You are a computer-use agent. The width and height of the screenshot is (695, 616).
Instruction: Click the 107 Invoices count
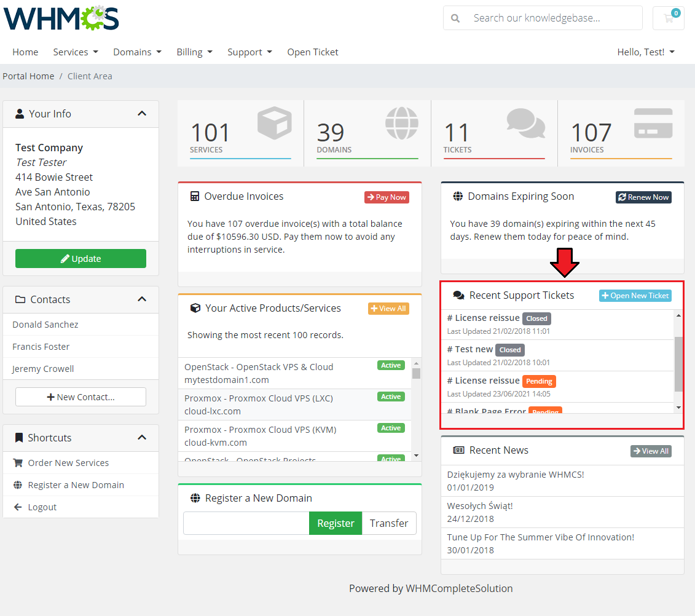[591, 133]
